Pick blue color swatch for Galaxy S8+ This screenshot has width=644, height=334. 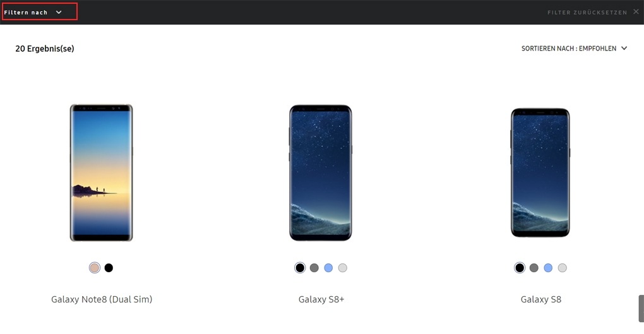tap(328, 268)
